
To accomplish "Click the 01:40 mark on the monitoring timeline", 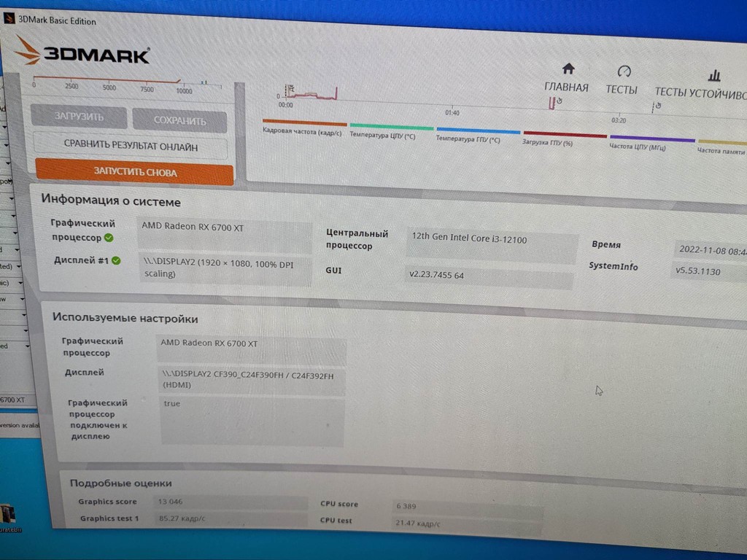I will [452, 112].
